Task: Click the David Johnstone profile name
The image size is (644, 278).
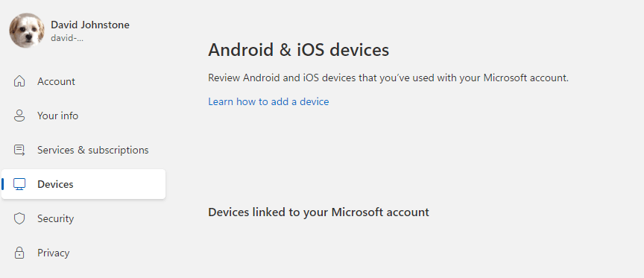Action: (x=90, y=25)
